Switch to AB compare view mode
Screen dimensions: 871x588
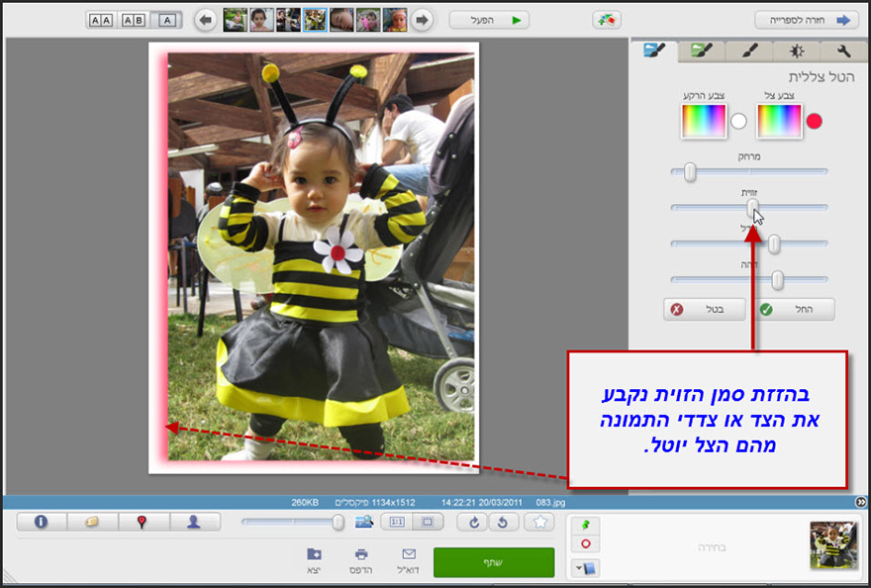click(133, 19)
